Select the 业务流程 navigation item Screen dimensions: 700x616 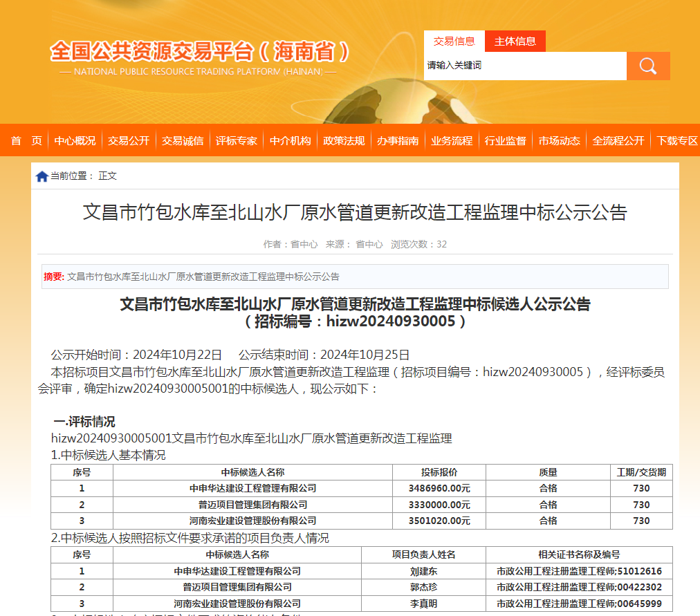(x=452, y=140)
